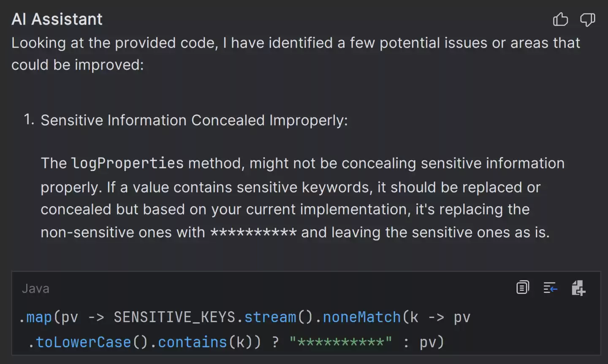Click the map method in code
Image resolution: width=608 pixels, height=364 pixels.
coord(39,317)
